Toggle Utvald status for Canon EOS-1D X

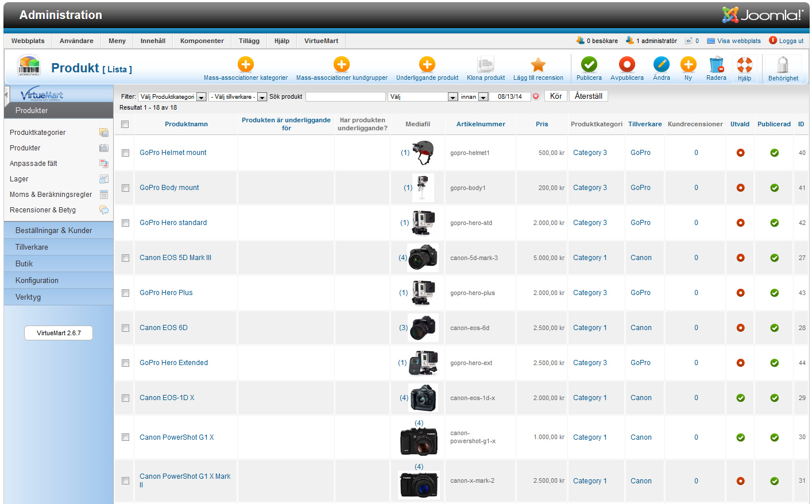[741, 398]
